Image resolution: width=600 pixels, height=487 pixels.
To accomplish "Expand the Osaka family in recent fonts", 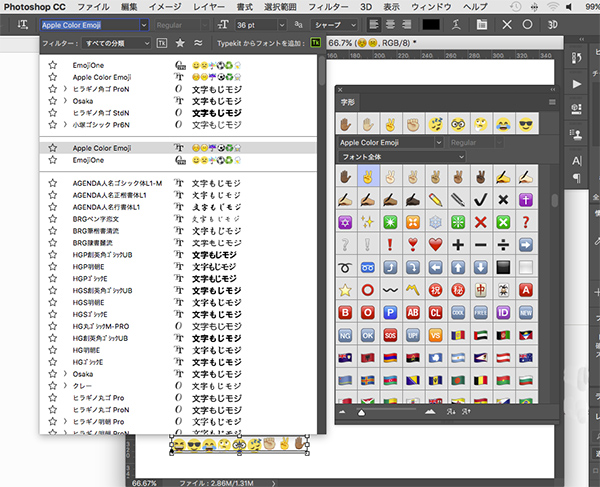I will 65,101.
